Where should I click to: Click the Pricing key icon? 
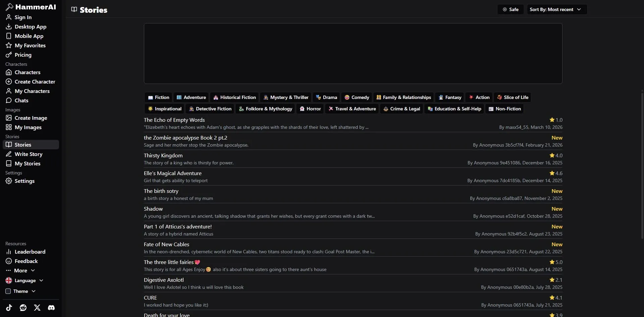pos(9,55)
